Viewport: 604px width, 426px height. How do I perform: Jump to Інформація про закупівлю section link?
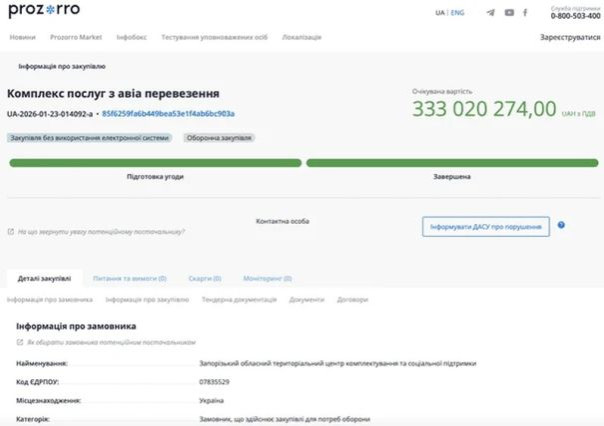pyautogui.click(x=147, y=300)
